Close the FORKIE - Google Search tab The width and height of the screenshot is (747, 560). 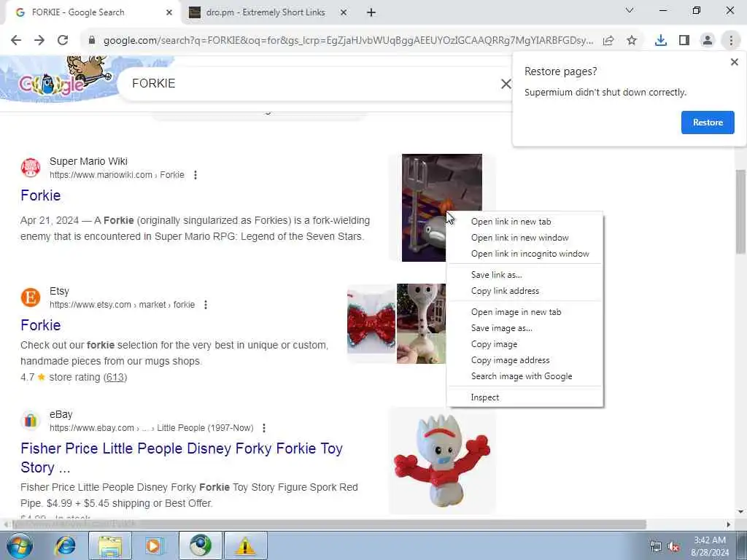169,12
